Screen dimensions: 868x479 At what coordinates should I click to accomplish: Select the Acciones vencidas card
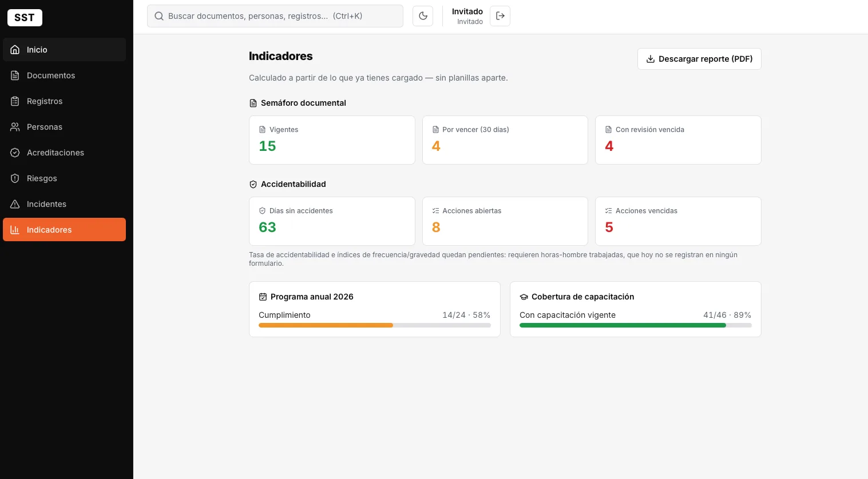click(678, 221)
